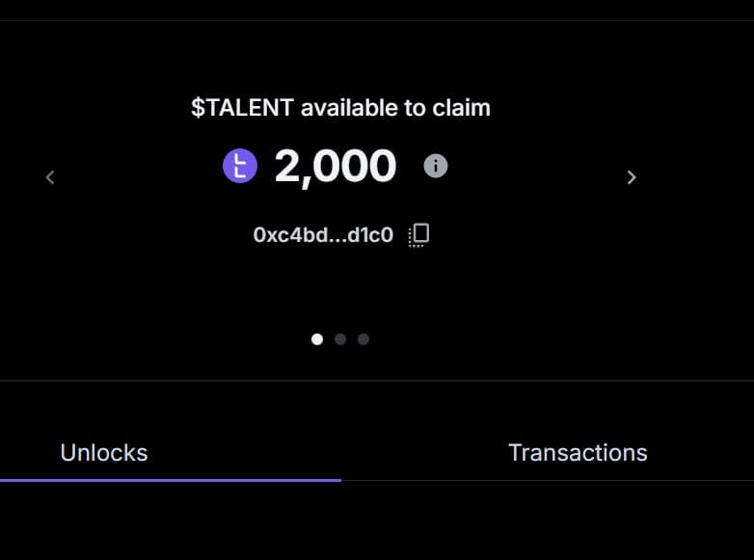Copy the wallet address with copy icon
Screen dimensions: 754x560
(418, 234)
